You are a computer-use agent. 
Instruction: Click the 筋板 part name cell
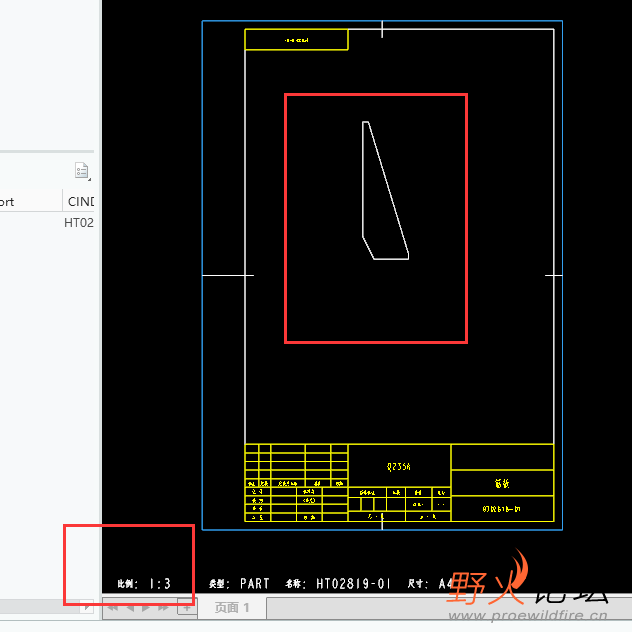click(502, 483)
